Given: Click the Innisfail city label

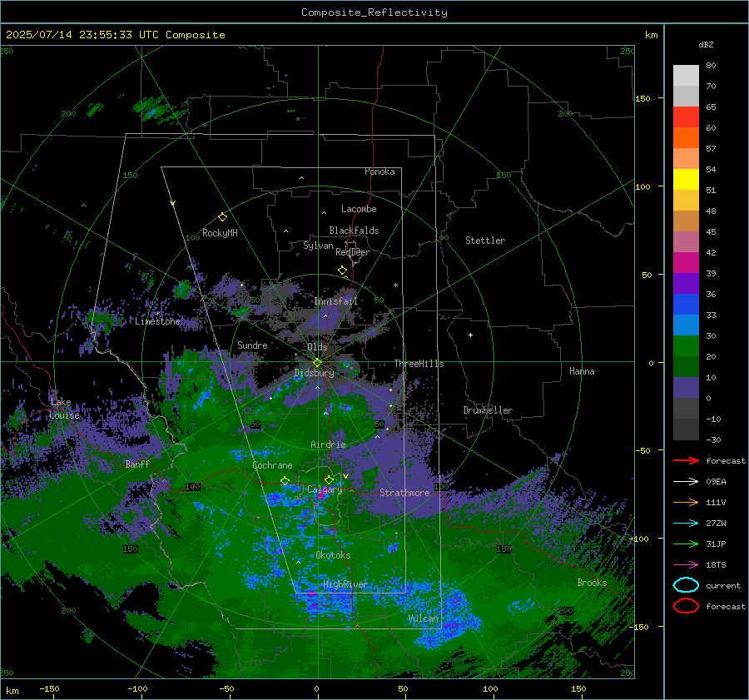Looking at the screenshot, I should pos(335,301).
